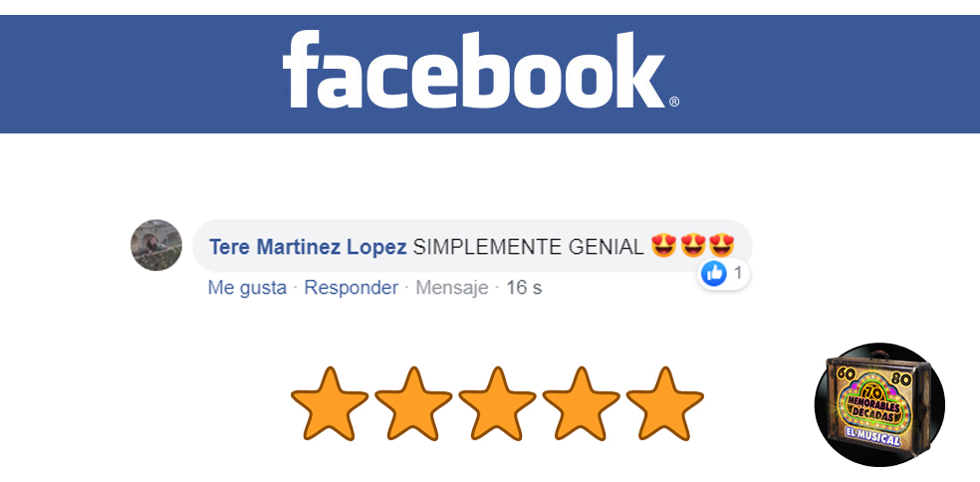Image resolution: width=980 pixels, height=482 pixels.
Task: Click the first heart-eyes emoji
Action: [x=663, y=245]
